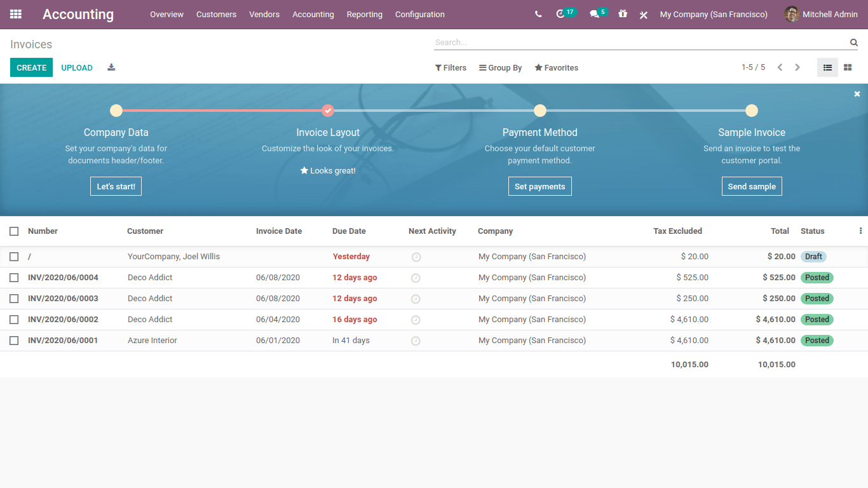Sort by Total column header
Image resolution: width=868 pixels, height=488 pixels.
click(x=780, y=231)
